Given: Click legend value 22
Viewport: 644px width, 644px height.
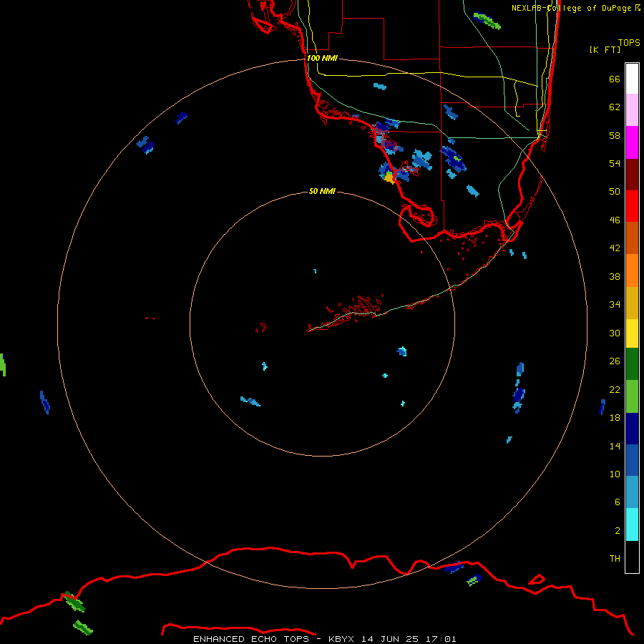Looking at the screenshot, I should [x=615, y=389].
